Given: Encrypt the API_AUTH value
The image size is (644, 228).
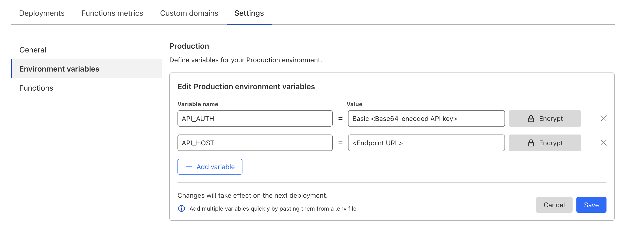Looking at the screenshot, I should click(545, 118).
